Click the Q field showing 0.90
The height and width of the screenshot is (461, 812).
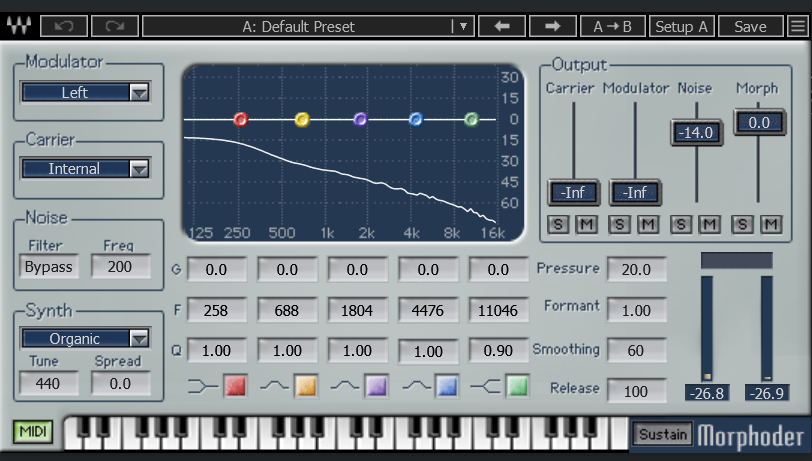tap(498, 351)
